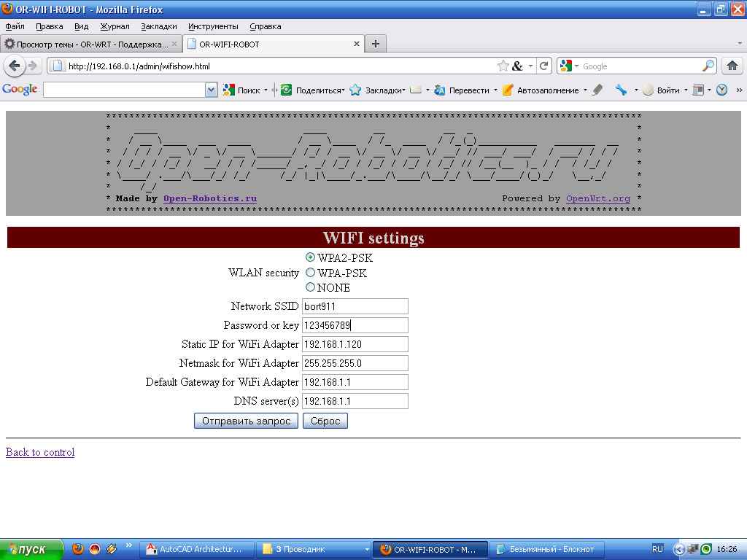This screenshot has width=747, height=560.
Task: Click the red round quick launch icon
Action: tap(95, 549)
